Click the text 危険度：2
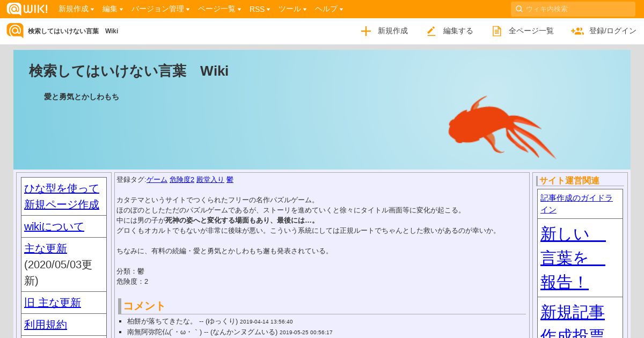 pos(133,281)
